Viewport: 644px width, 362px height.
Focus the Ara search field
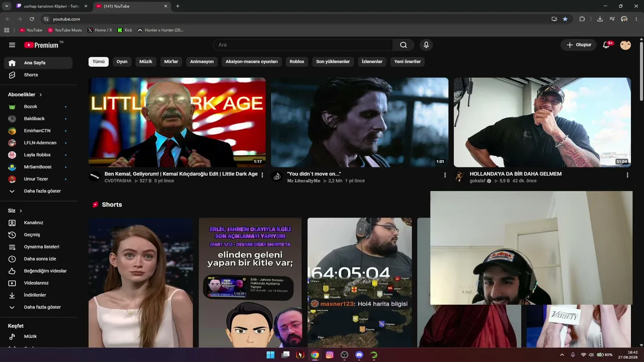pyautogui.click(x=303, y=45)
